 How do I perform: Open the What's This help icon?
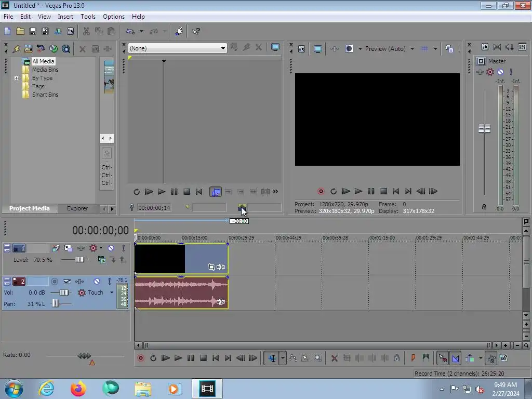(196, 31)
